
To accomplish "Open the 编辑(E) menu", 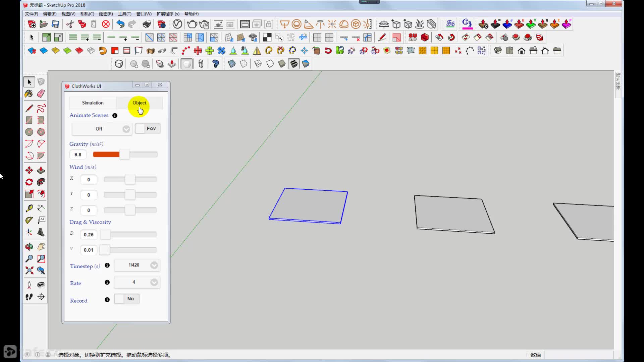I will pos(50,14).
